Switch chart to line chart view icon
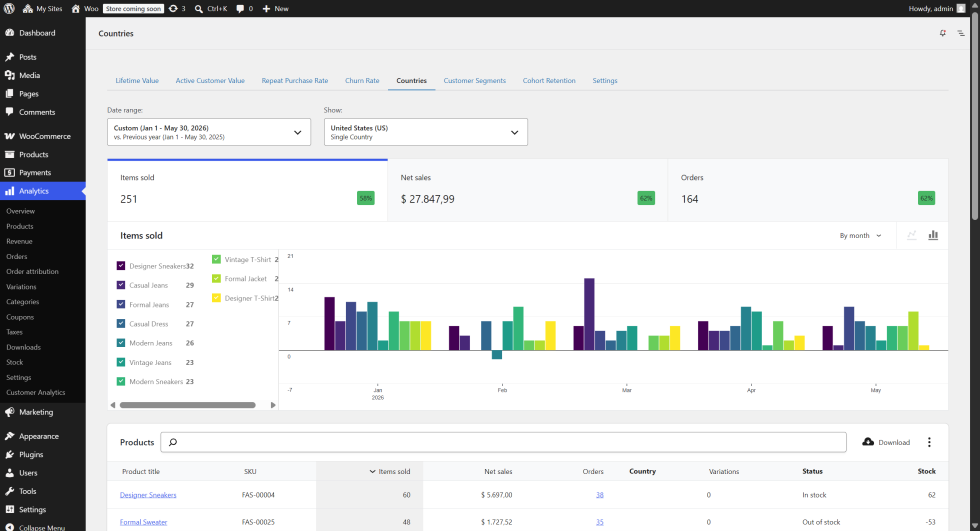Screen dimensions: 980x531 tap(912, 236)
